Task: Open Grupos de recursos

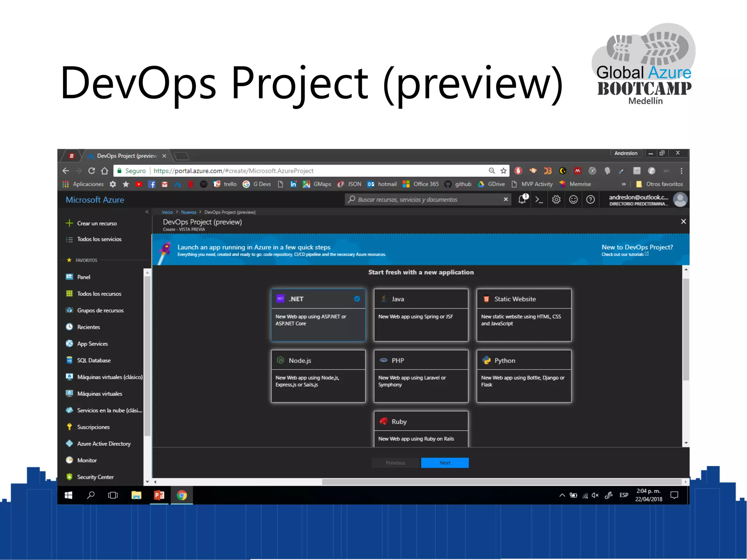Action: (94, 311)
